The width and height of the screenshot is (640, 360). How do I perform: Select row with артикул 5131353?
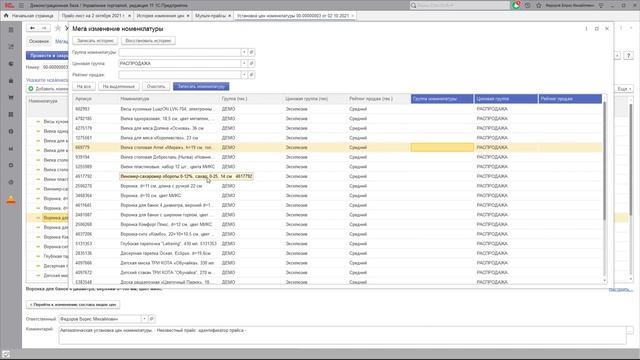coord(338,244)
